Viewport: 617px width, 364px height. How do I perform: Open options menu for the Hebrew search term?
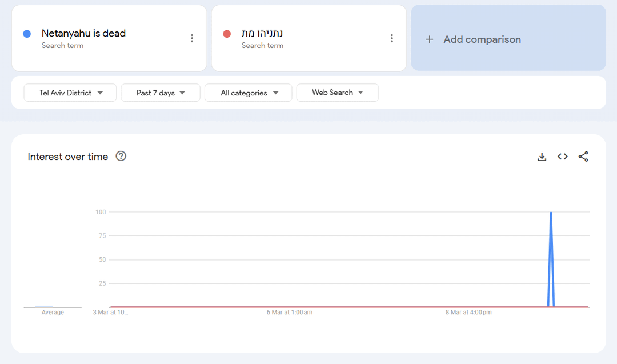[x=392, y=38]
